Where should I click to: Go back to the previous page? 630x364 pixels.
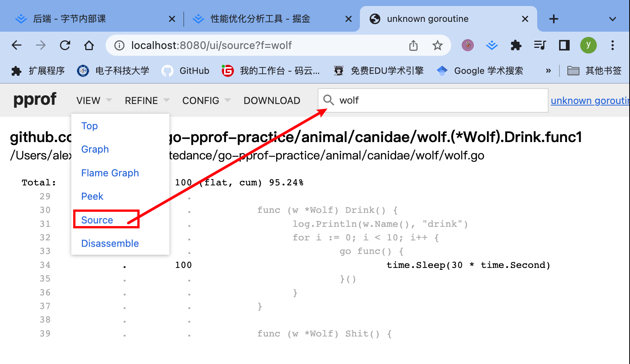click(17, 46)
